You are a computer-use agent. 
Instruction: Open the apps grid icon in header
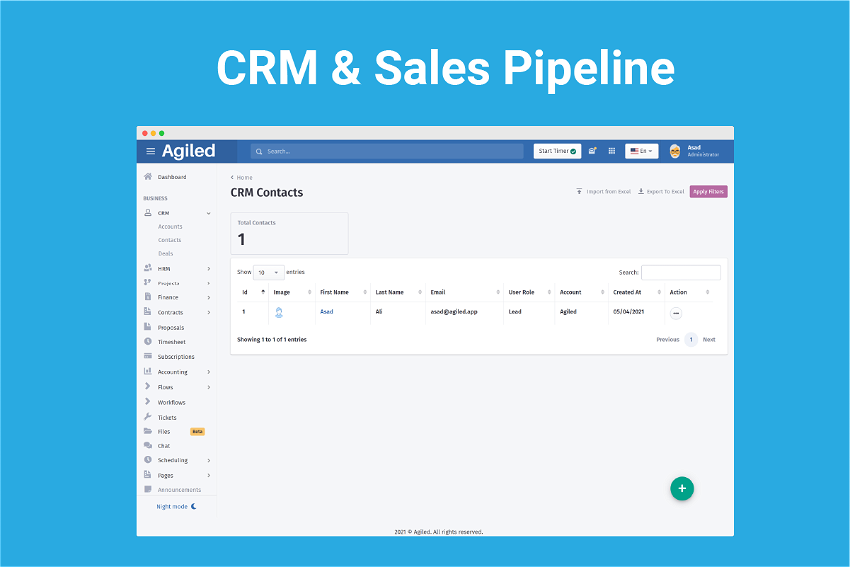point(612,151)
